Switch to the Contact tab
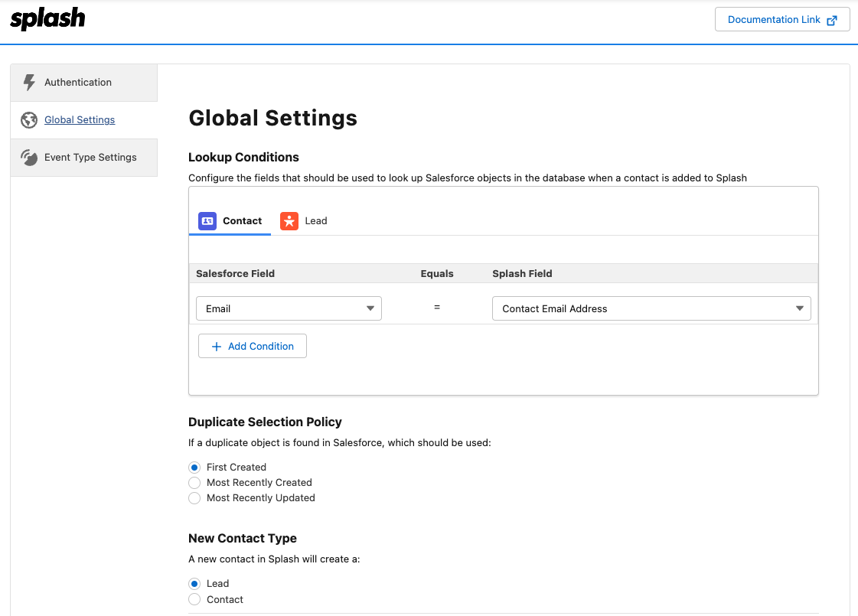Viewport: 858px width, 616px height. (230, 221)
